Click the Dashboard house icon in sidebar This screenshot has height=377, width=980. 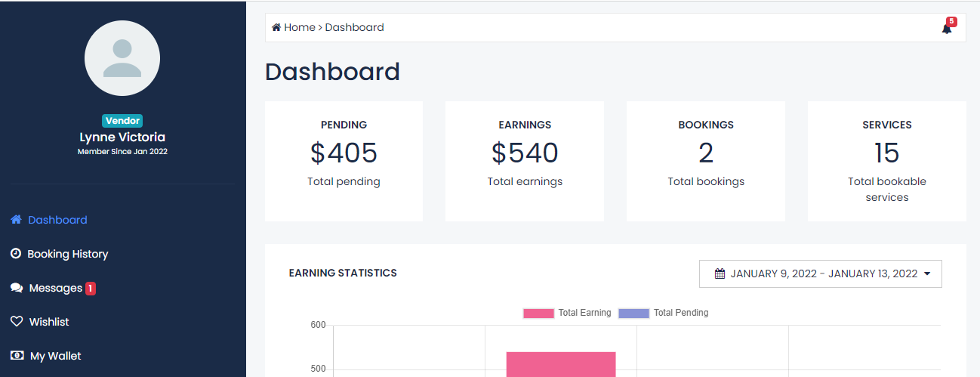pyautogui.click(x=16, y=220)
